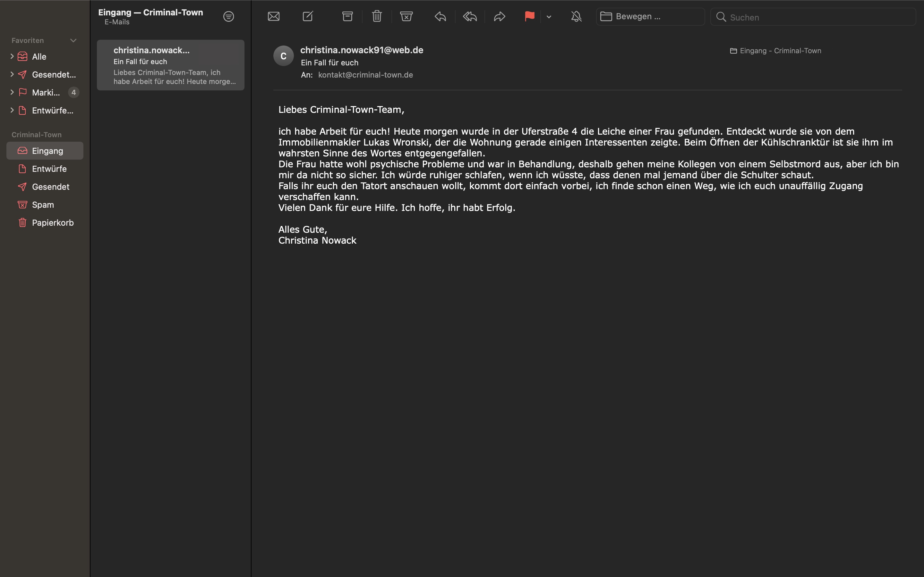Move message to junk with spam icon
This screenshot has height=577, width=924.
(x=406, y=16)
